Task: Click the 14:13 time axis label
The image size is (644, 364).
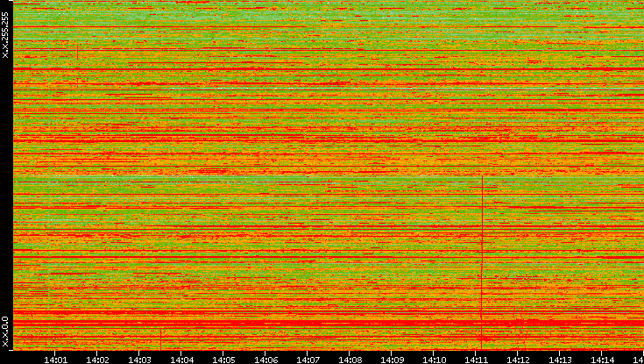Action: [560, 360]
